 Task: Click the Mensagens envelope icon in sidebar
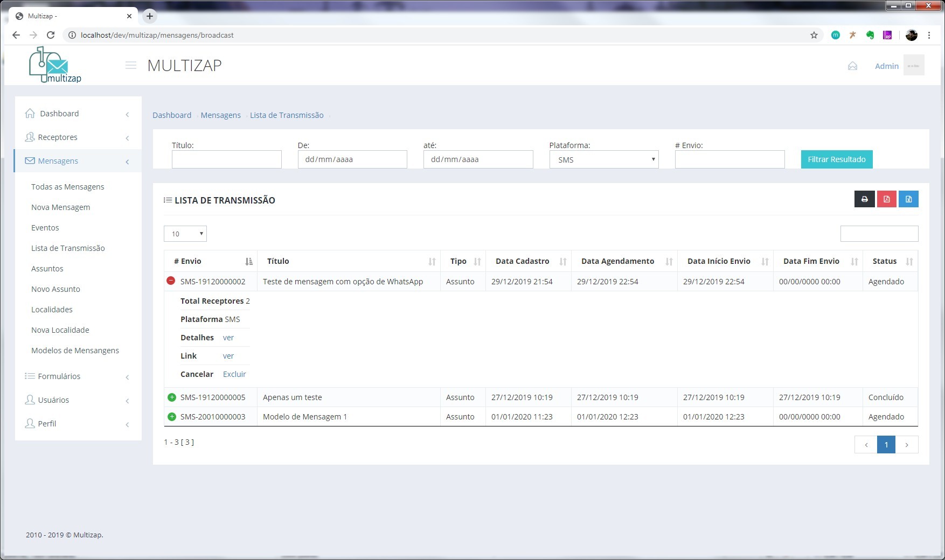click(30, 161)
